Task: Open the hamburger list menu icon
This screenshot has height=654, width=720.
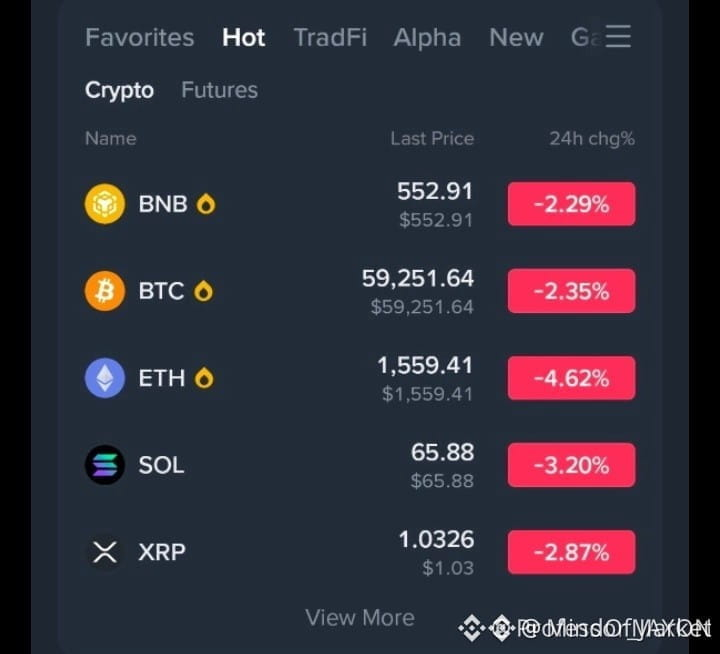Action: 618,36
